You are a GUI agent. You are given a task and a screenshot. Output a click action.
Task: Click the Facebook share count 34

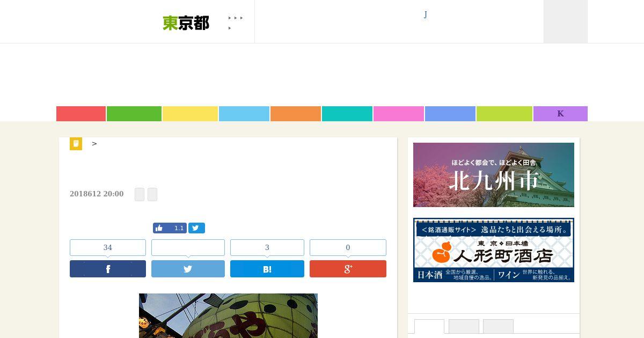point(108,247)
